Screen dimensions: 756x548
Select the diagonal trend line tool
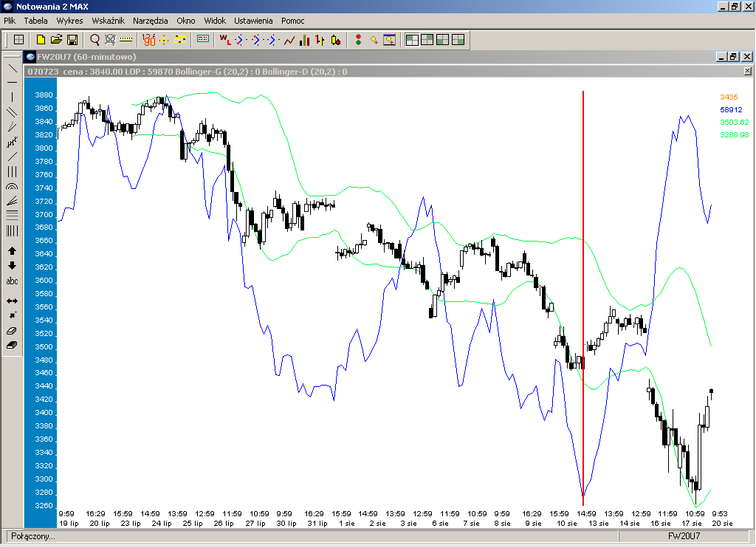coord(12,68)
